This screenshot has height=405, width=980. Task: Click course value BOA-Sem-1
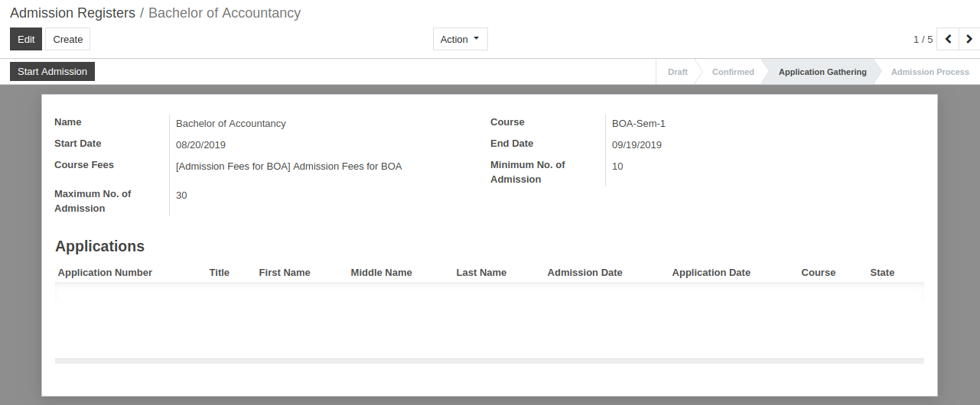point(639,124)
